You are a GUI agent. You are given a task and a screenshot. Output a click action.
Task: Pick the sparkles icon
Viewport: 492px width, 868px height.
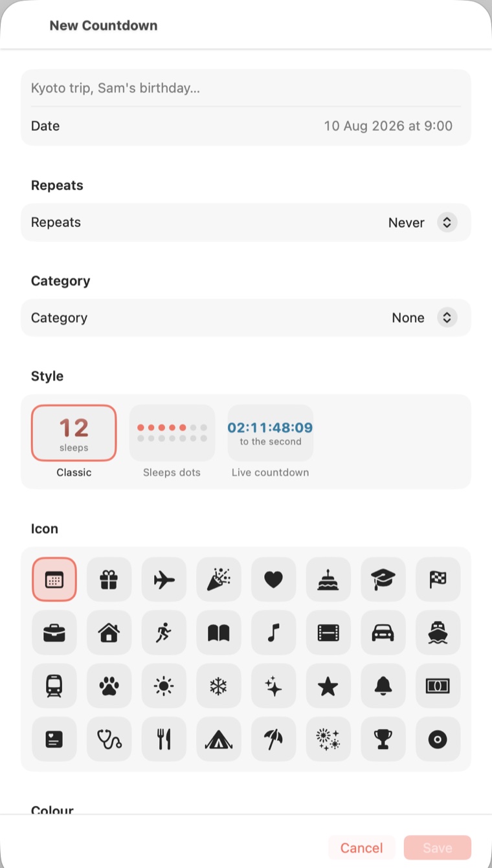click(x=274, y=686)
